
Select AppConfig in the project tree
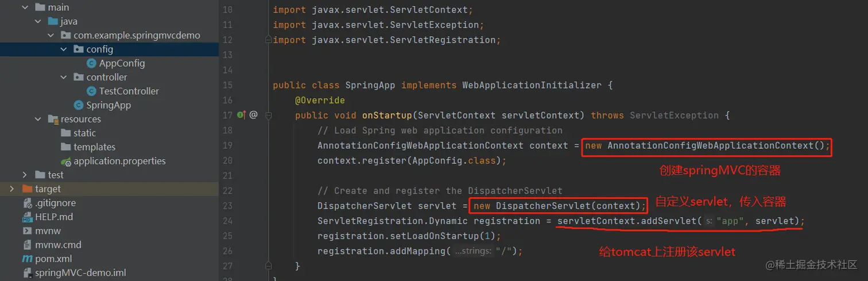point(122,63)
